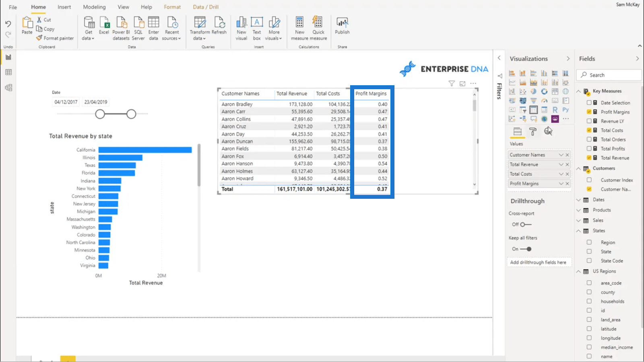Check the Total Orders field
This screenshot has height=362, width=644.
[589, 140]
